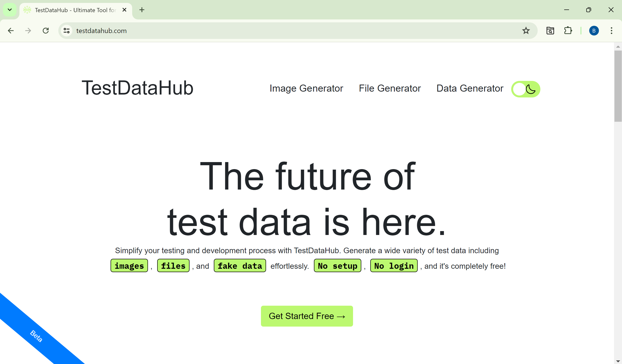Restore down the browser window

pyautogui.click(x=589, y=10)
